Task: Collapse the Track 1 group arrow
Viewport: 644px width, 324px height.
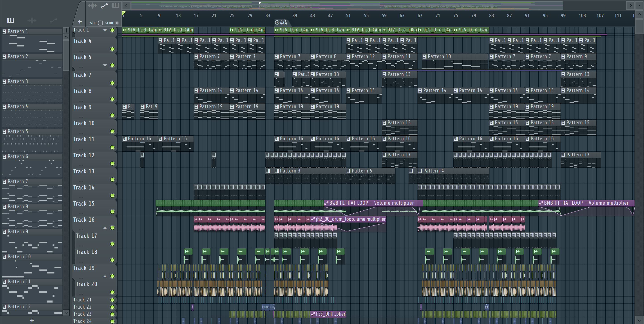Action: pyautogui.click(x=105, y=30)
